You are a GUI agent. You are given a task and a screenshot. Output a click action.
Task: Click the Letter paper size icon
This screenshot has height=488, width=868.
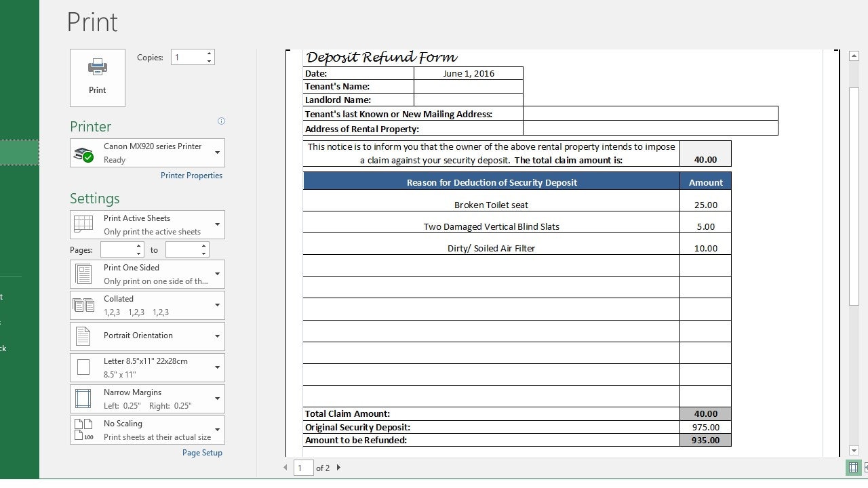[82, 367]
